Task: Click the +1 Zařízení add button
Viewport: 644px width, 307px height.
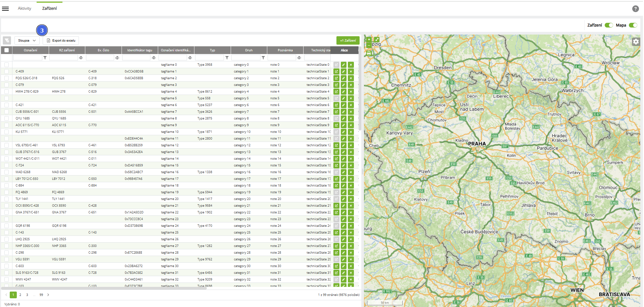Action: tap(348, 41)
